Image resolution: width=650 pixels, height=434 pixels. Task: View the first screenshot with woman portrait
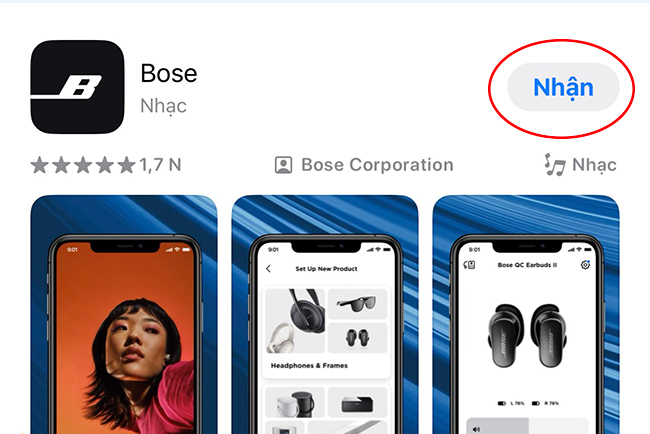(x=124, y=315)
